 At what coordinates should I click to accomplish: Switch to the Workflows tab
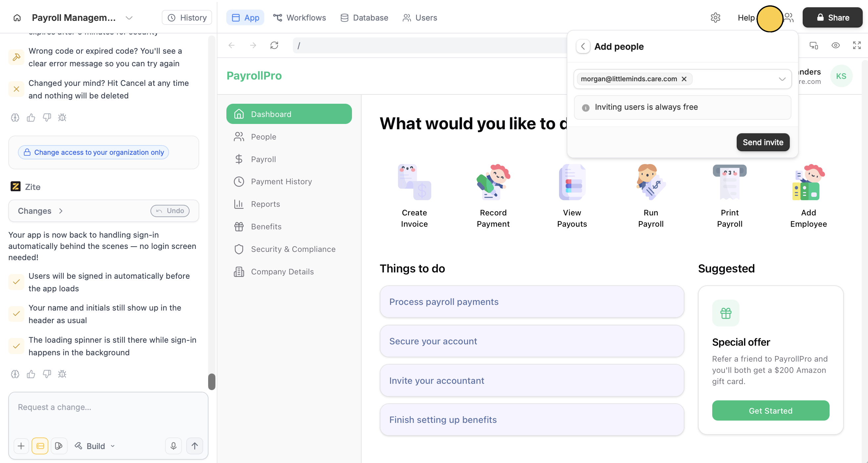[x=299, y=18]
